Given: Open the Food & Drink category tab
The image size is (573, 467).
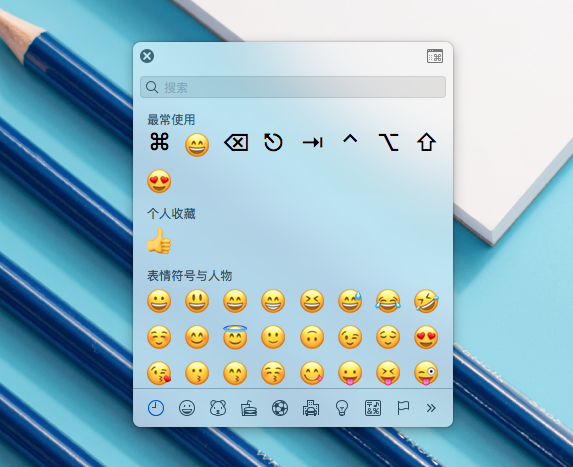Looking at the screenshot, I should [x=249, y=408].
